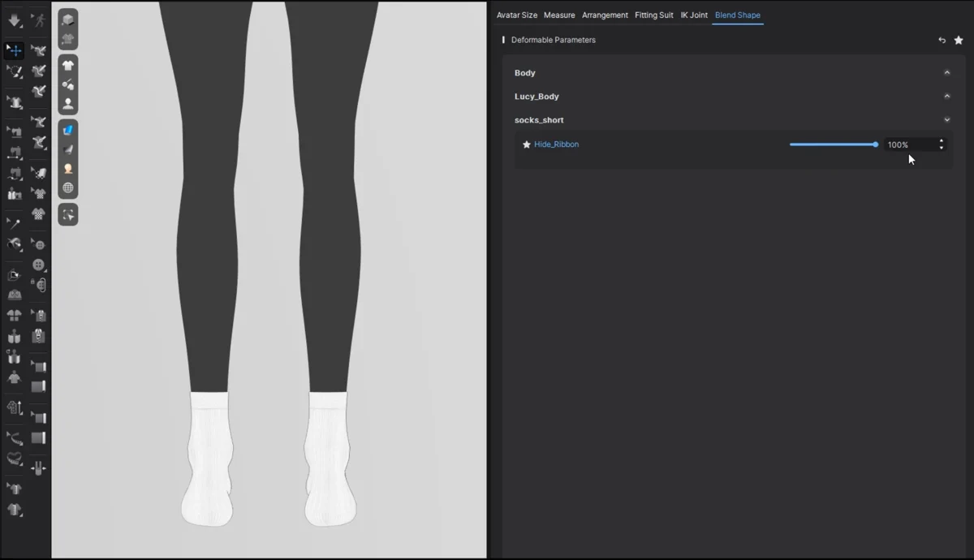Open the garment height measure tool with arrow
This screenshot has height=560, width=974.
tap(14, 407)
